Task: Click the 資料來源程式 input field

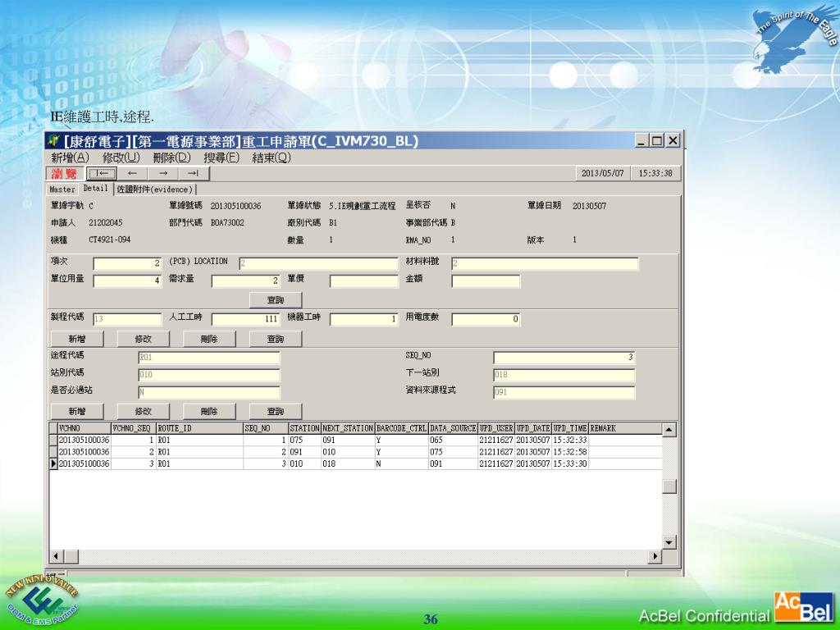Action: (x=564, y=392)
